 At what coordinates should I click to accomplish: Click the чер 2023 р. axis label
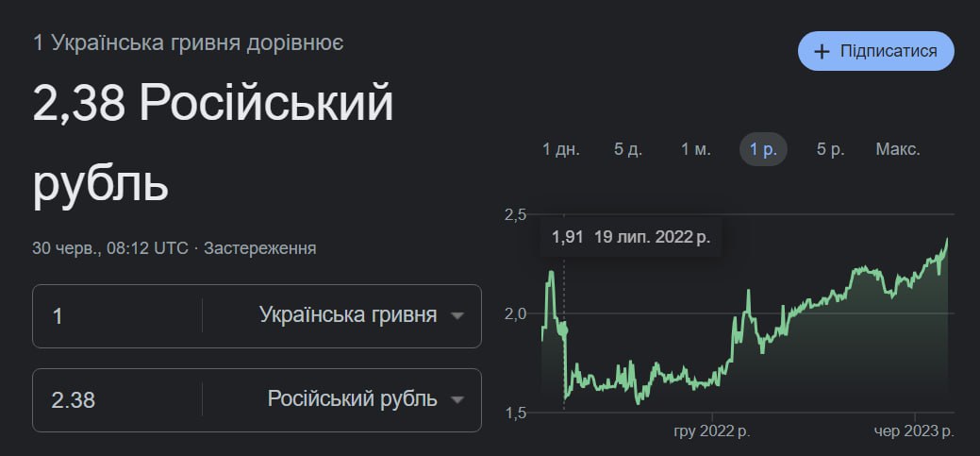click(914, 431)
